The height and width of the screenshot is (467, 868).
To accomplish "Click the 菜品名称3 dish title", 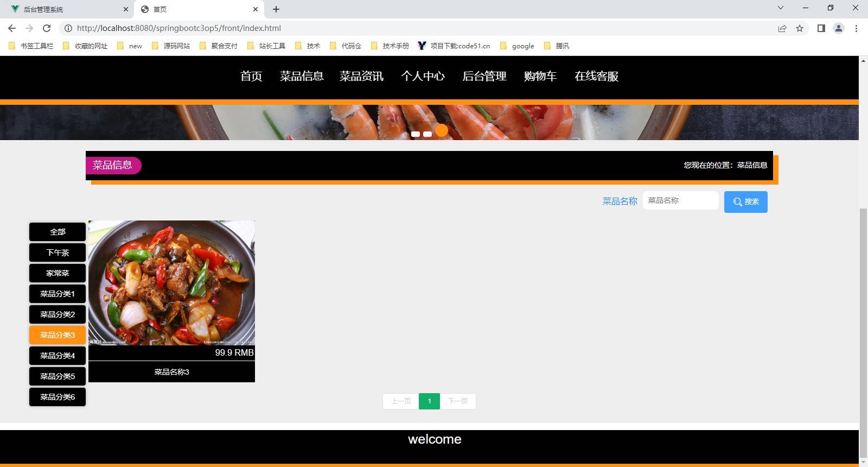I will (x=171, y=372).
